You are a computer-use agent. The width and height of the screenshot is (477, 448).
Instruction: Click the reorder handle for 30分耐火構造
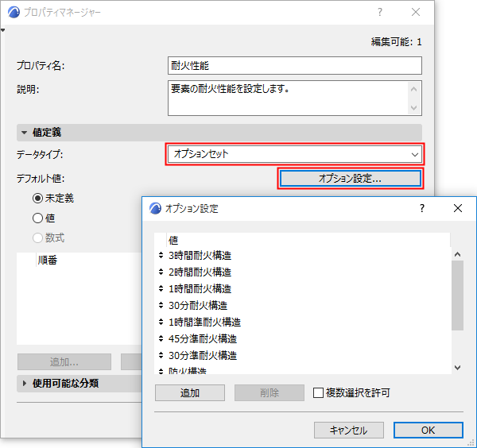pyautogui.click(x=161, y=305)
